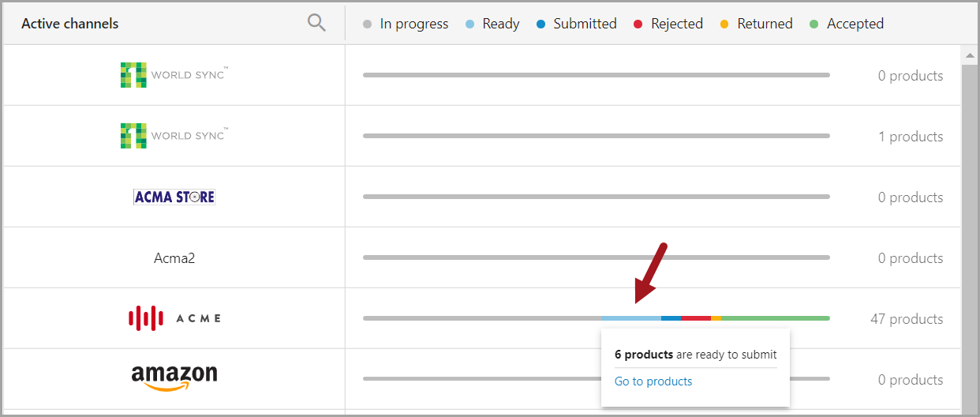
Task: Open the amazon channel logo
Action: point(174,378)
